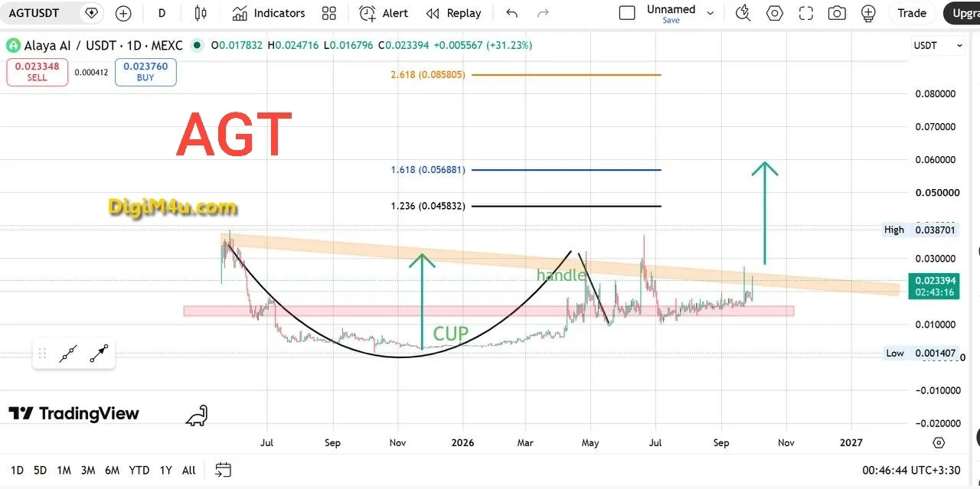Enter fullscreen mode
The image size is (980, 489).
click(805, 13)
